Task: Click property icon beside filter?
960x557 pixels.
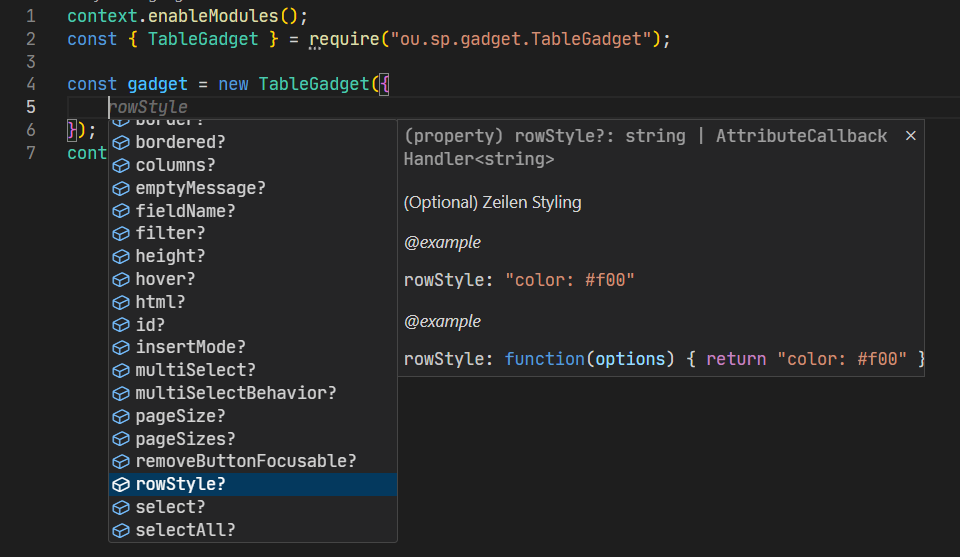Action: click(x=121, y=233)
